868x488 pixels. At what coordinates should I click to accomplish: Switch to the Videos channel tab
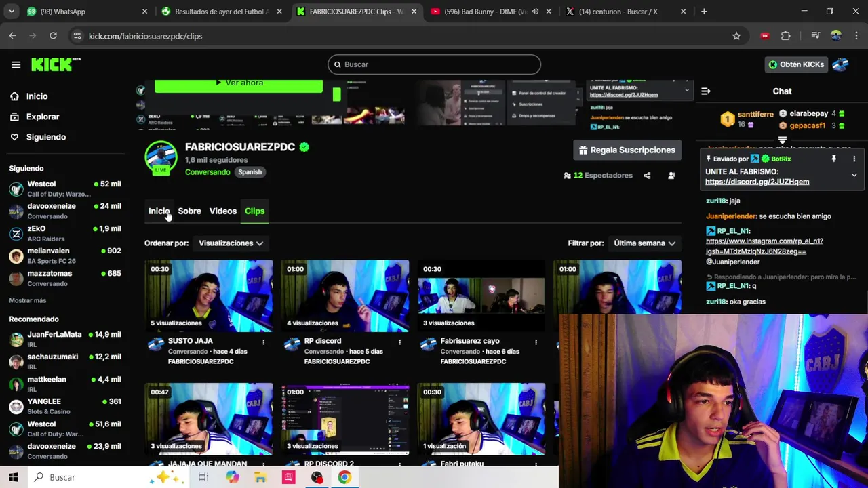pyautogui.click(x=222, y=211)
